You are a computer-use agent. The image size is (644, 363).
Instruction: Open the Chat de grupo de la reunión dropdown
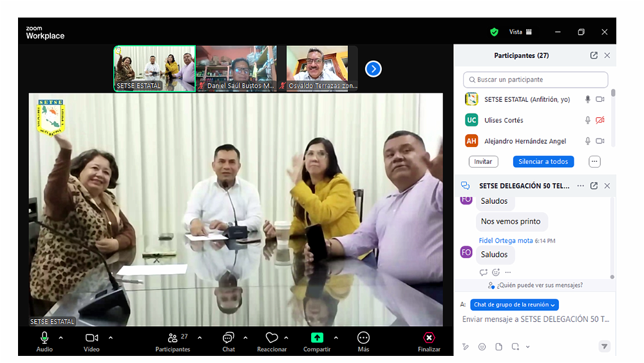coord(515,304)
